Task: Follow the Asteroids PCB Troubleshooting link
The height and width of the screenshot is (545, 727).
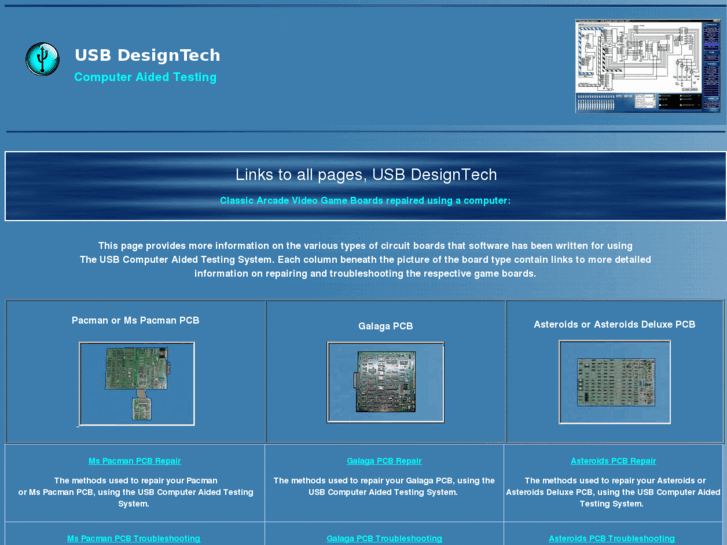Action: click(x=612, y=539)
